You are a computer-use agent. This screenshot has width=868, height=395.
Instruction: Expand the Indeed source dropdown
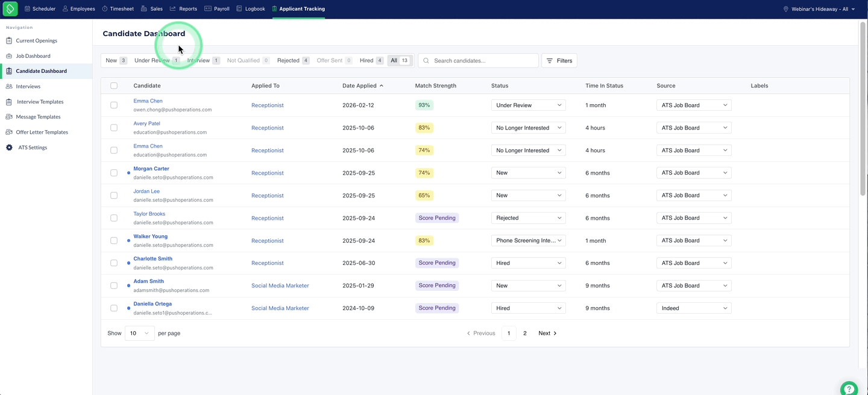pos(694,308)
